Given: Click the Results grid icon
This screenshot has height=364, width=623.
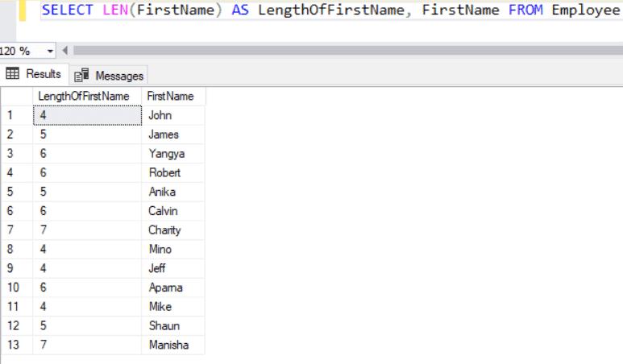Looking at the screenshot, I should click(x=13, y=74).
